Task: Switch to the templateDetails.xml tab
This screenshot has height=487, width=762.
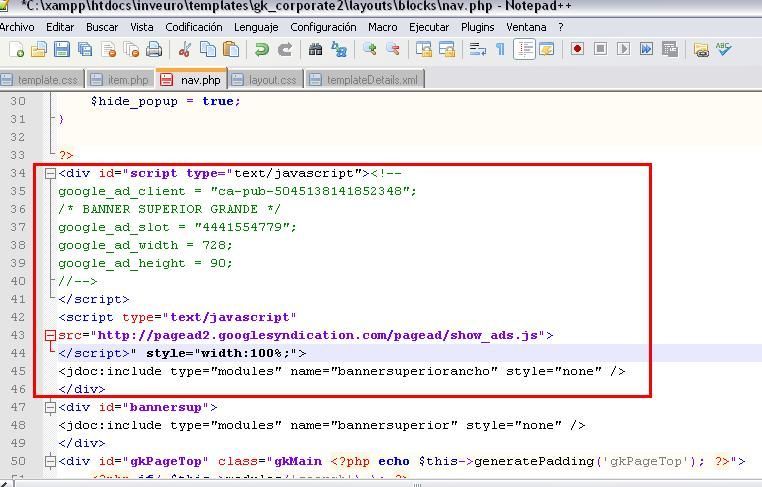Action: click(364, 80)
